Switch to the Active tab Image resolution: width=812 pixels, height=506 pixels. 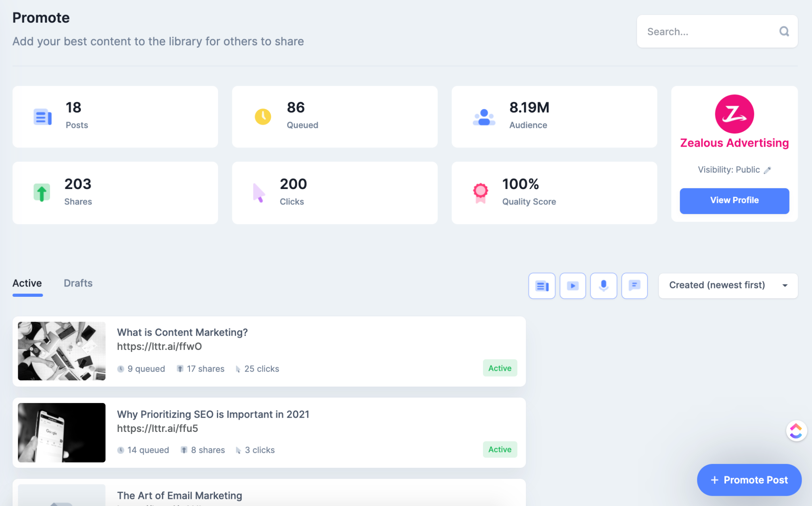27,283
